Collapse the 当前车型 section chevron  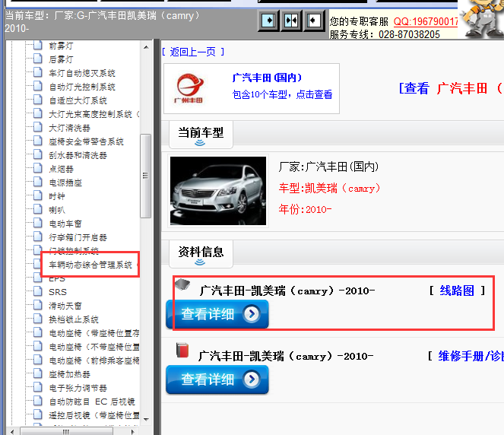coord(200,142)
